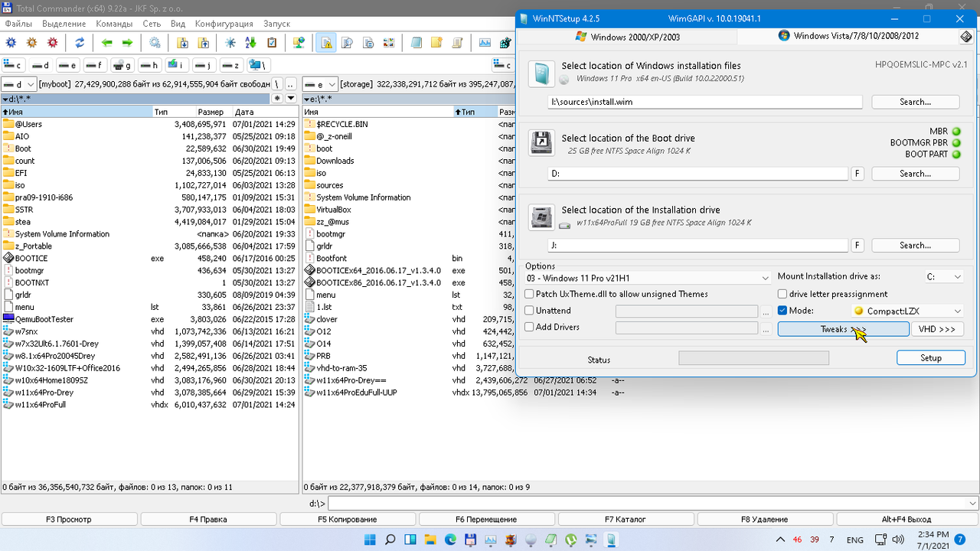
Task: Click the network globe connection icon
Action: (x=299, y=43)
